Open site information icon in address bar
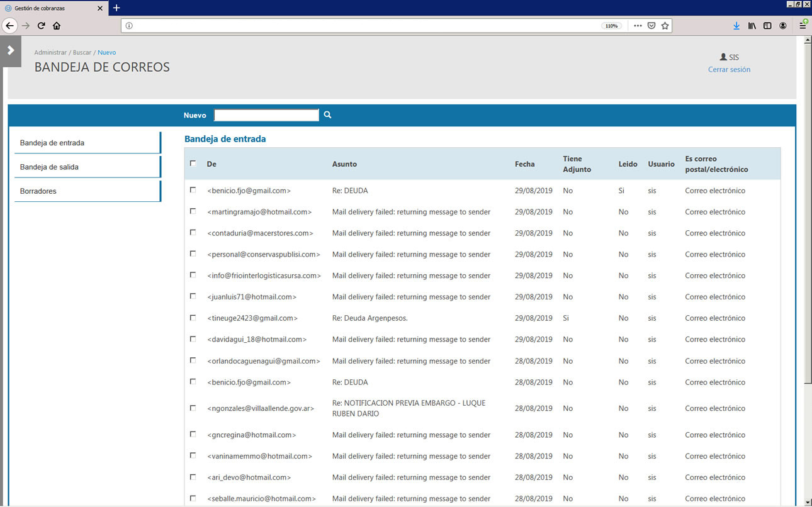812x507 pixels. (x=129, y=26)
